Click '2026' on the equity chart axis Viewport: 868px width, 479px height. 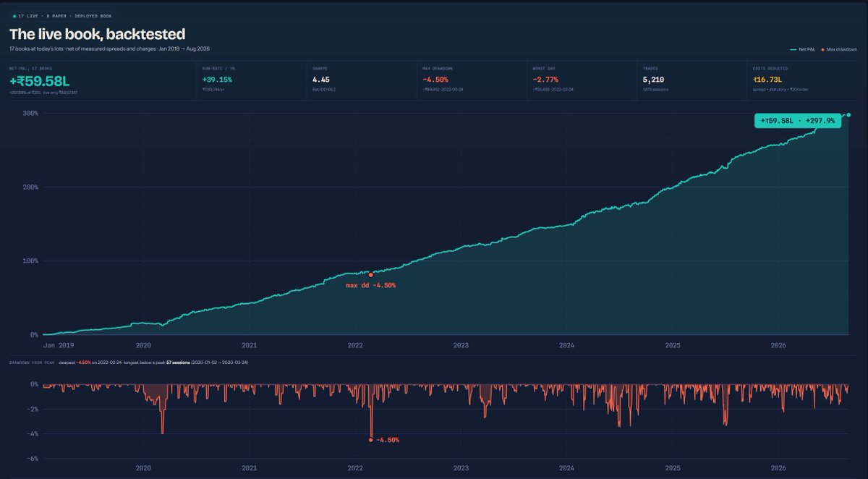778,345
